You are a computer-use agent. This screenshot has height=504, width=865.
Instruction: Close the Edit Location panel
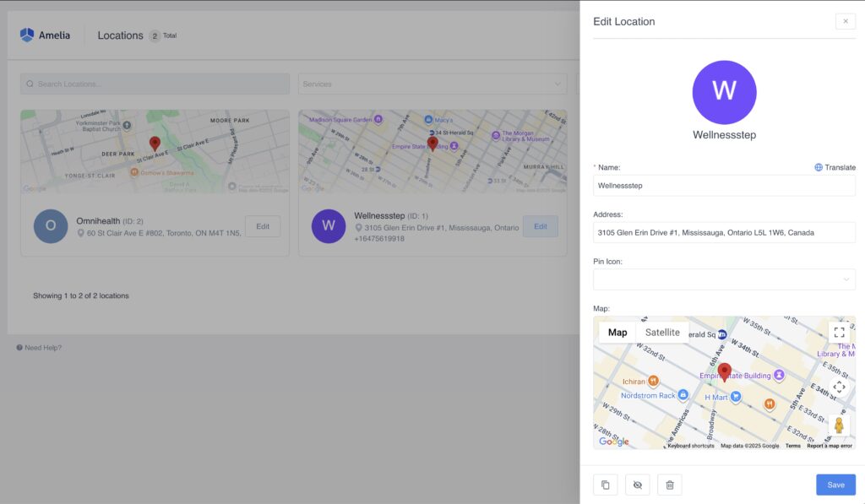pos(845,21)
